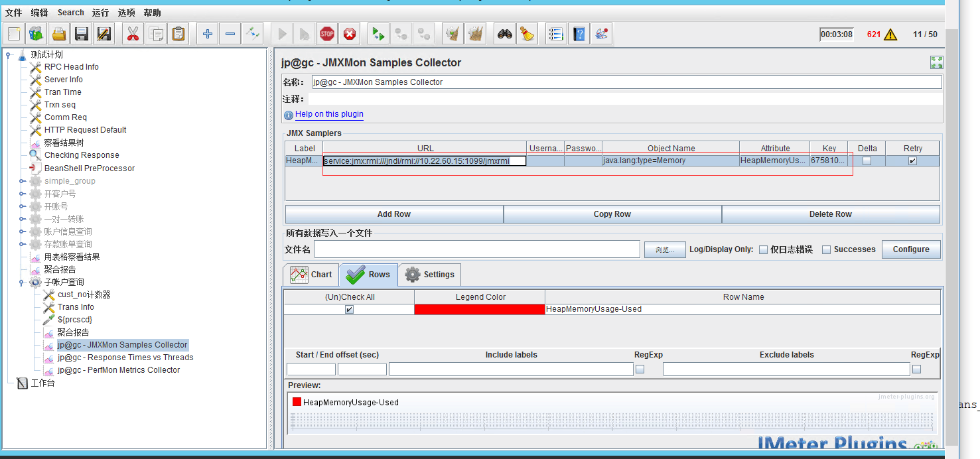The height and width of the screenshot is (459, 980).
Task: Collapse the 测试计划 tree node
Action: (x=8, y=55)
